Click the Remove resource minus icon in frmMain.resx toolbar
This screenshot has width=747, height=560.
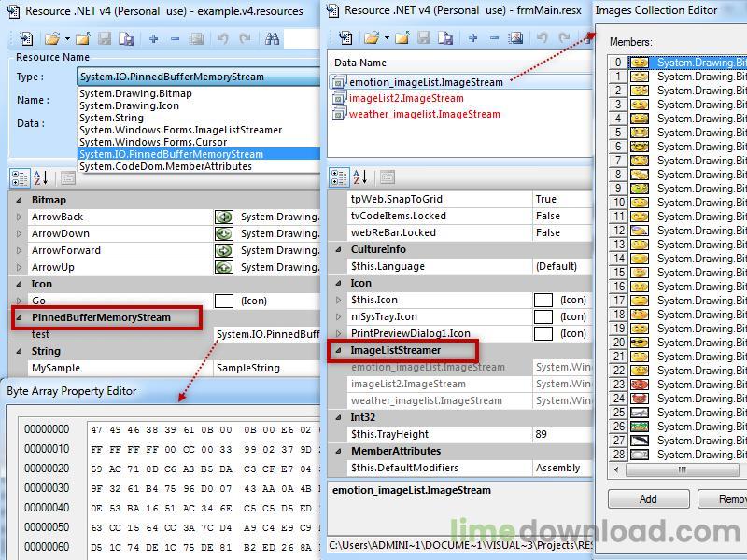(494, 38)
